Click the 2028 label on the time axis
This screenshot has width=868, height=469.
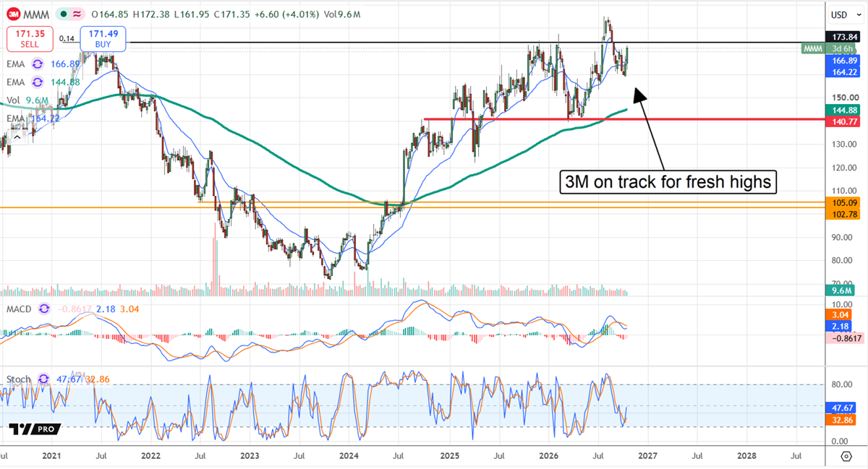pyautogui.click(x=746, y=457)
